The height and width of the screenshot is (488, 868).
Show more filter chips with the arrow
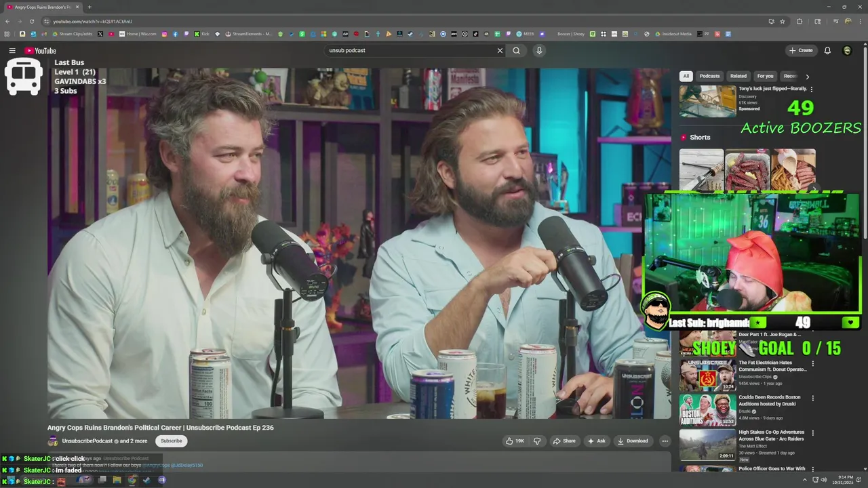click(807, 77)
